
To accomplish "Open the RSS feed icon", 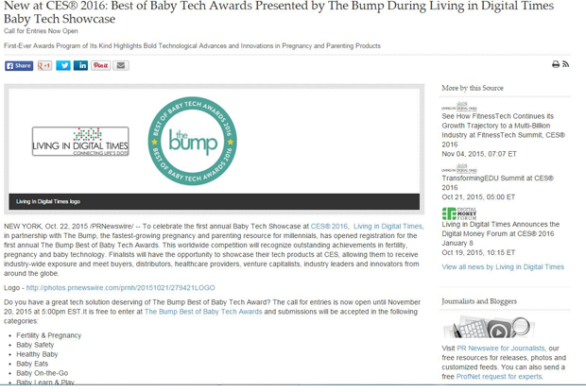I will click(566, 64).
